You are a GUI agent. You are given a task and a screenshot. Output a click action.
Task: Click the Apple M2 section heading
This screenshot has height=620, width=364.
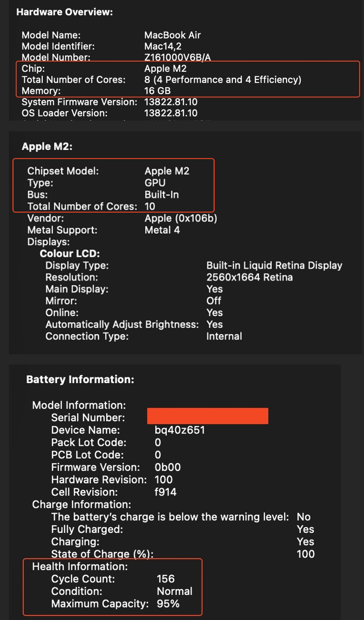pos(47,147)
